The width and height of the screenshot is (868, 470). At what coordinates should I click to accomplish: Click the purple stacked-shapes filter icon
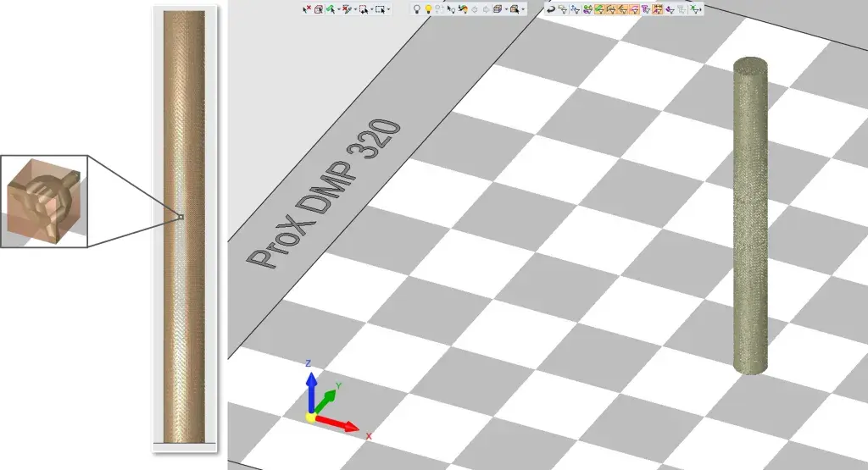(646, 9)
